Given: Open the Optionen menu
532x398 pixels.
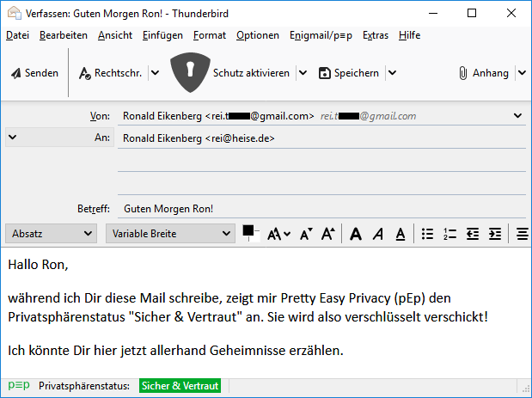Looking at the screenshot, I should click(258, 35).
